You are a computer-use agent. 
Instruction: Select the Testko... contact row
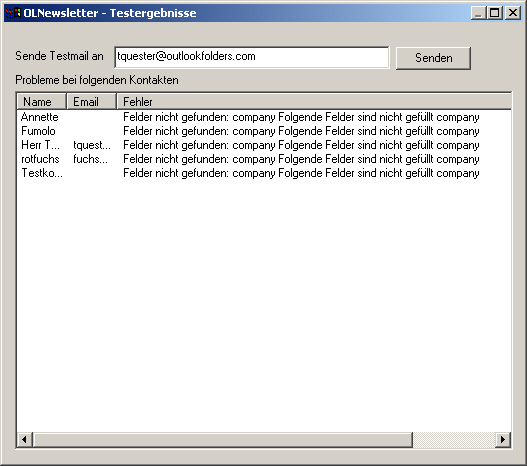click(264, 173)
